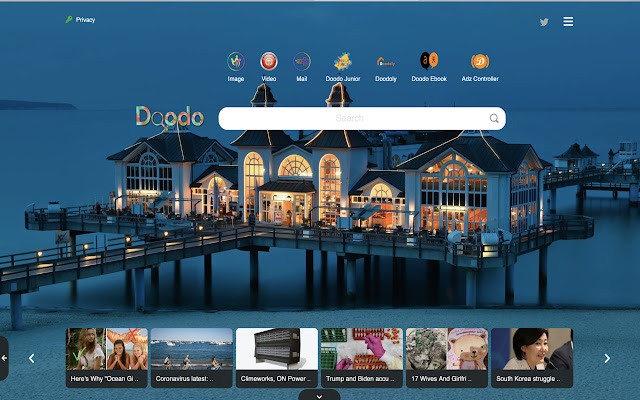Open the Adz Controller icon
This screenshot has width=640, height=400.
click(x=480, y=62)
